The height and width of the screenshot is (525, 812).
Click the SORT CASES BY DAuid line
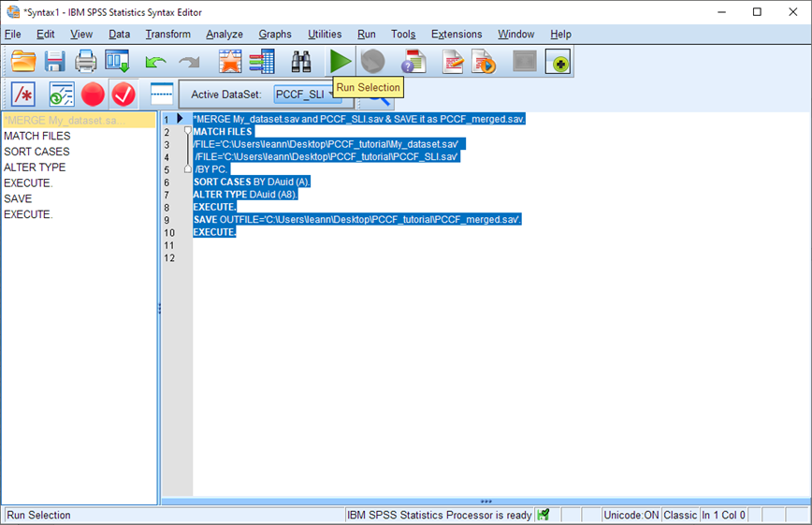(x=252, y=182)
